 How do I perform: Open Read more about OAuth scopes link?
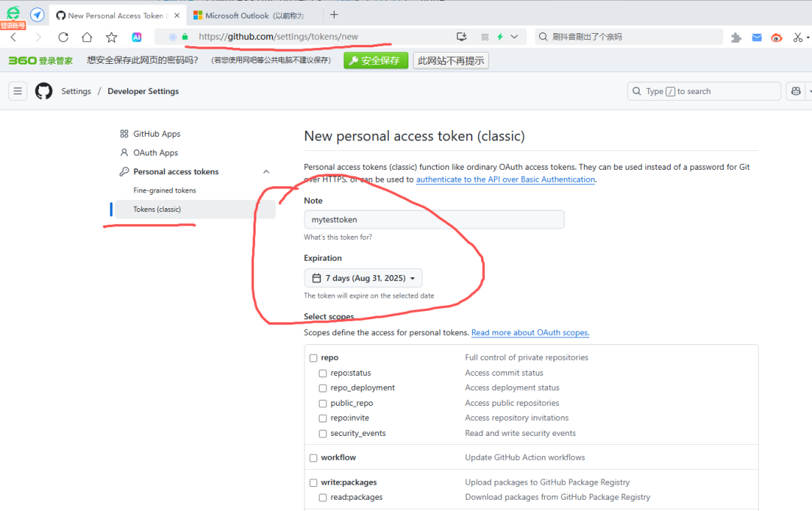pyautogui.click(x=530, y=333)
